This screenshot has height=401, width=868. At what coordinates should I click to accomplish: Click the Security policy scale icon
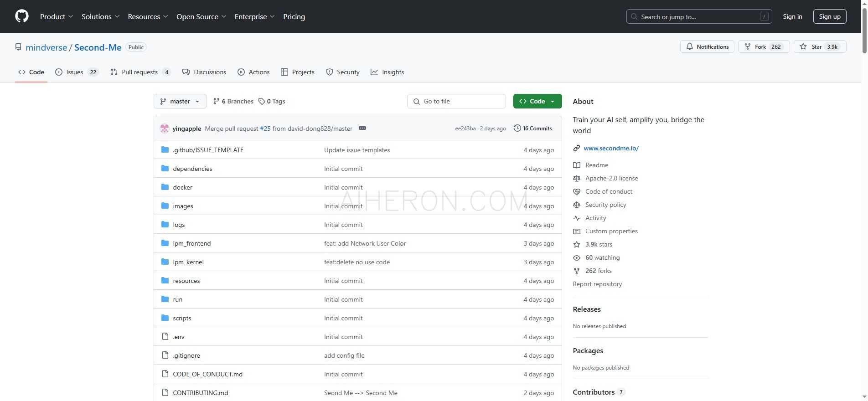click(x=577, y=205)
